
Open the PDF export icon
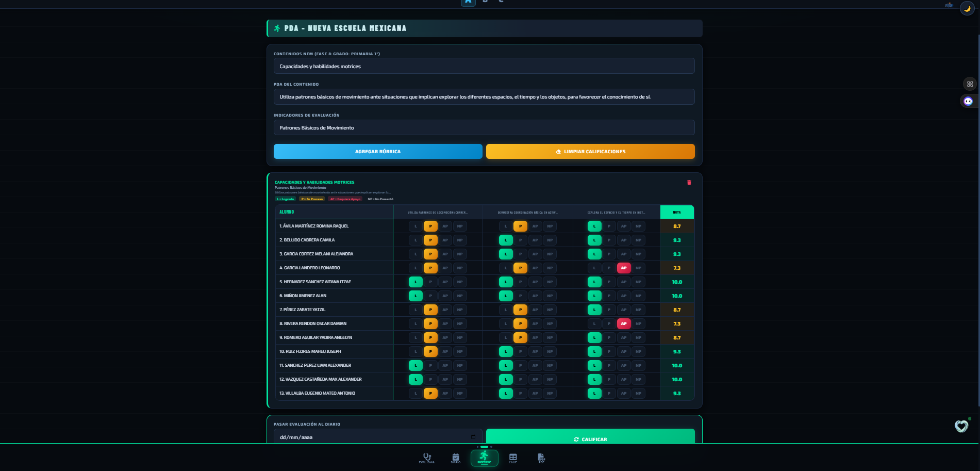pos(541,458)
